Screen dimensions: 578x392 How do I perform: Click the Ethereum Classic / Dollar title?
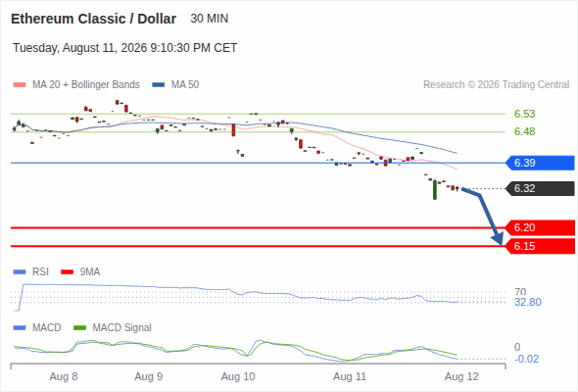94,19
